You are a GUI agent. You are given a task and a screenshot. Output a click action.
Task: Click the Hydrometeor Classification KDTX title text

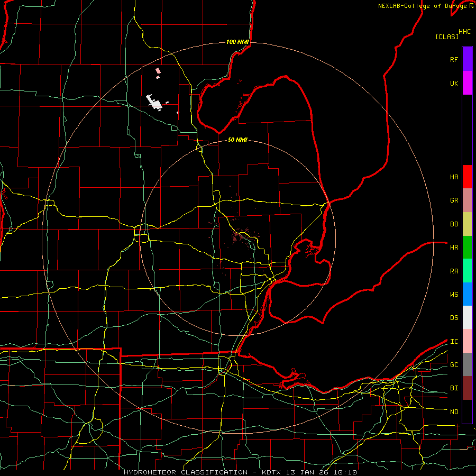240,472
